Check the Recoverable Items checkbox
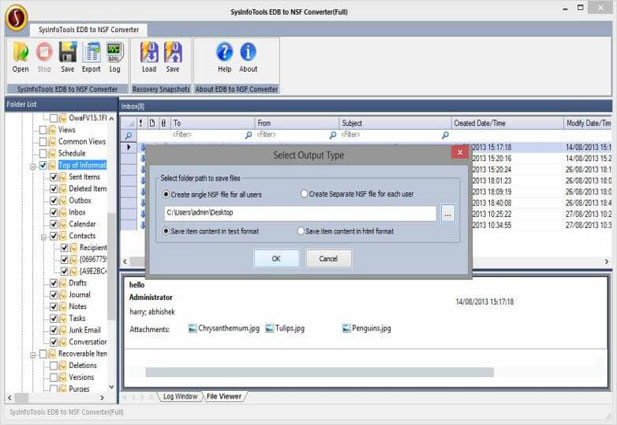The height and width of the screenshot is (425, 617). pyautogui.click(x=43, y=354)
